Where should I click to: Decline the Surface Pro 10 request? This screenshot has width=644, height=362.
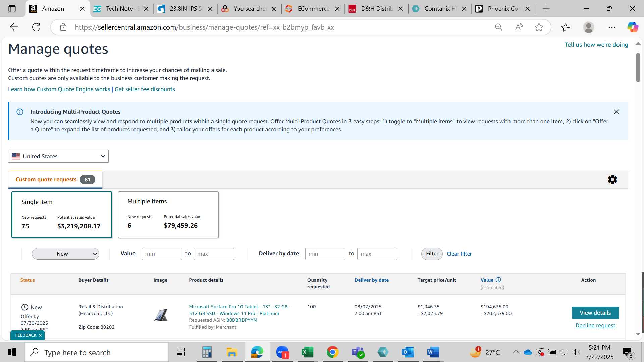click(x=595, y=326)
